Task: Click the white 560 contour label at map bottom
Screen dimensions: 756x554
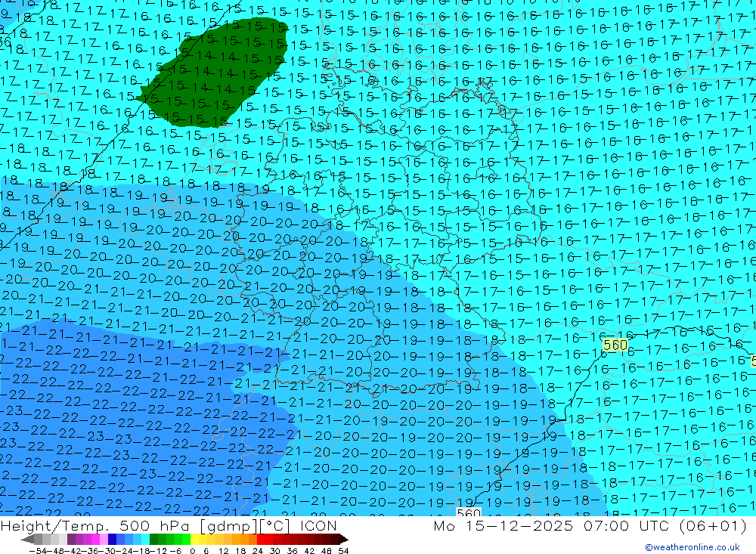Action: (x=469, y=512)
